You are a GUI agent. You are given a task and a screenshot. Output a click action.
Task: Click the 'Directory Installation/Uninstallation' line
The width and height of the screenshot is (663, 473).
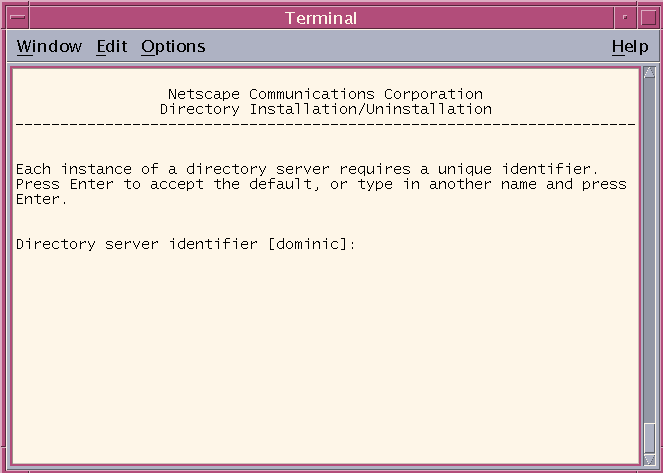coord(326,109)
